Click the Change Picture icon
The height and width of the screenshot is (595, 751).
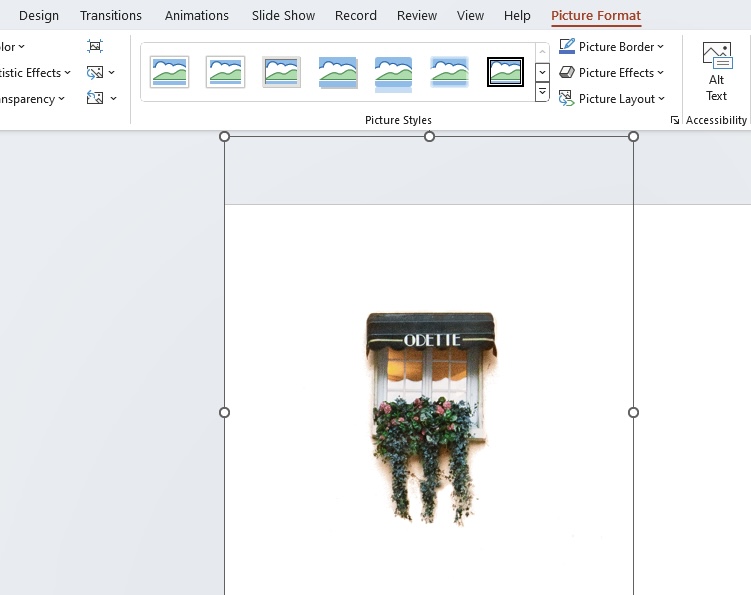coord(95,72)
